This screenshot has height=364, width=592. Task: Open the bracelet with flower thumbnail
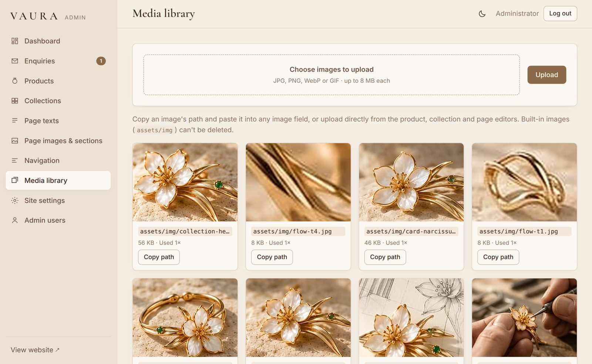coord(185,318)
